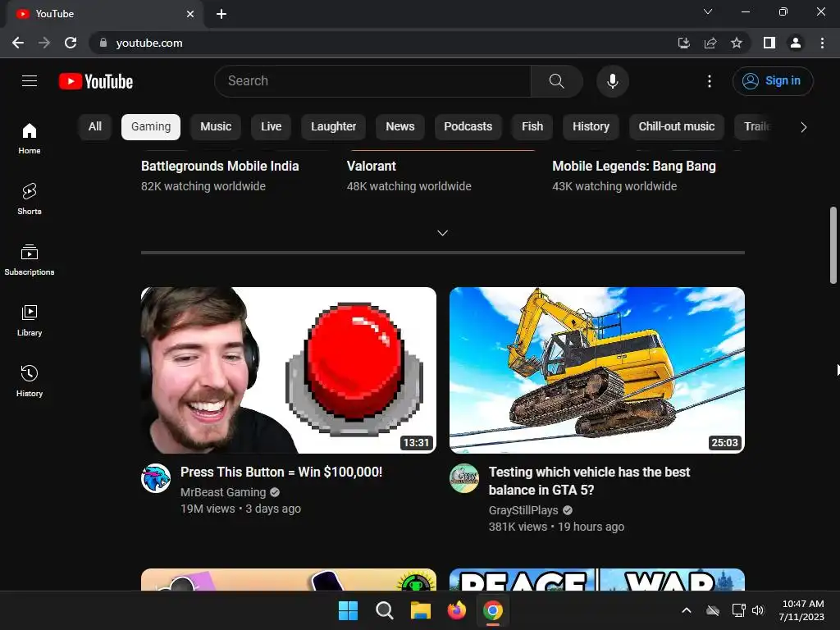Click the Sign in button
The height and width of the screenshot is (630, 840).
tap(773, 81)
